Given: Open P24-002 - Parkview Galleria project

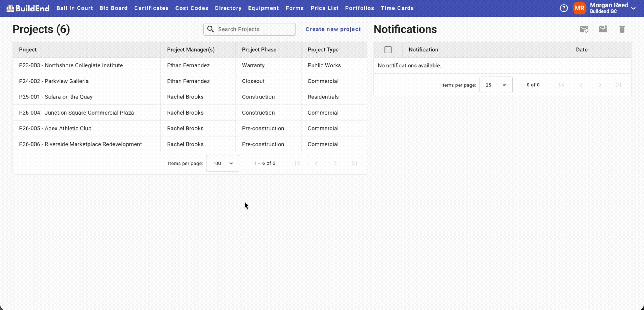Looking at the screenshot, I should (54, 81).
